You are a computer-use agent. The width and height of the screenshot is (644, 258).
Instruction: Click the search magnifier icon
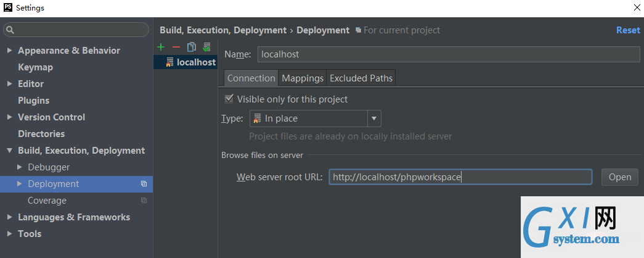pos(10,30)
